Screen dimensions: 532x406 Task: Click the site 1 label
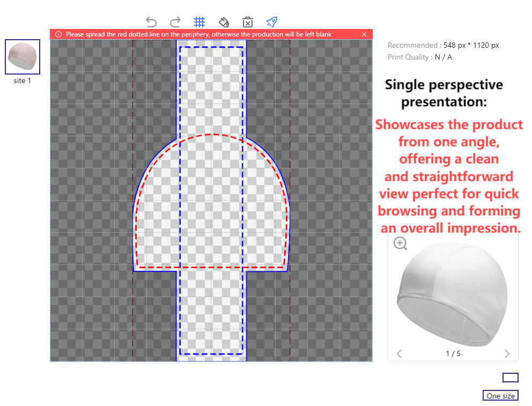(x=23, y=81)
